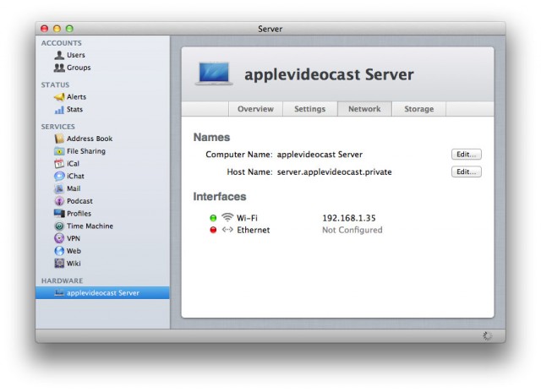The width and height of the screenshot is (541, 392).
Task: Select the Podcast service
Action: coord(102,201)
